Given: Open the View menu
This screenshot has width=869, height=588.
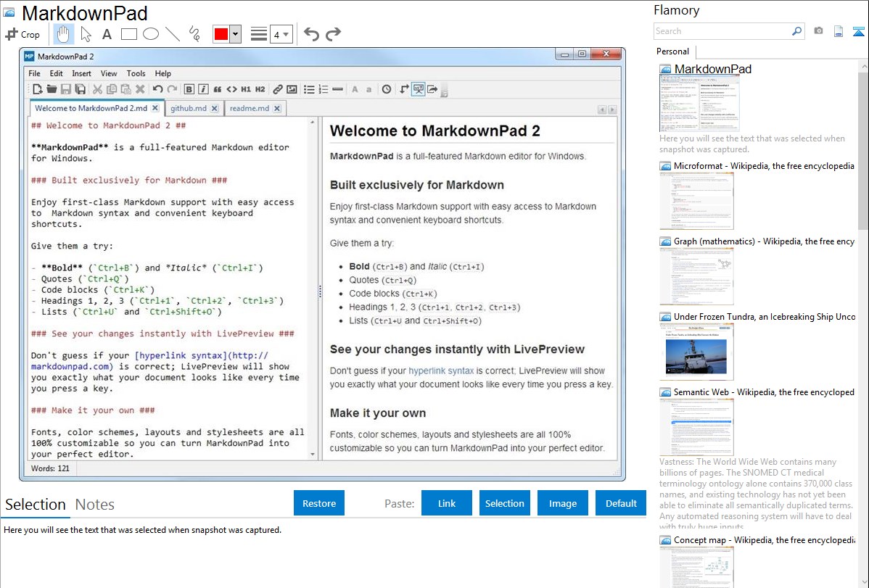Looking at the screenshot, I should pos(109,73).
